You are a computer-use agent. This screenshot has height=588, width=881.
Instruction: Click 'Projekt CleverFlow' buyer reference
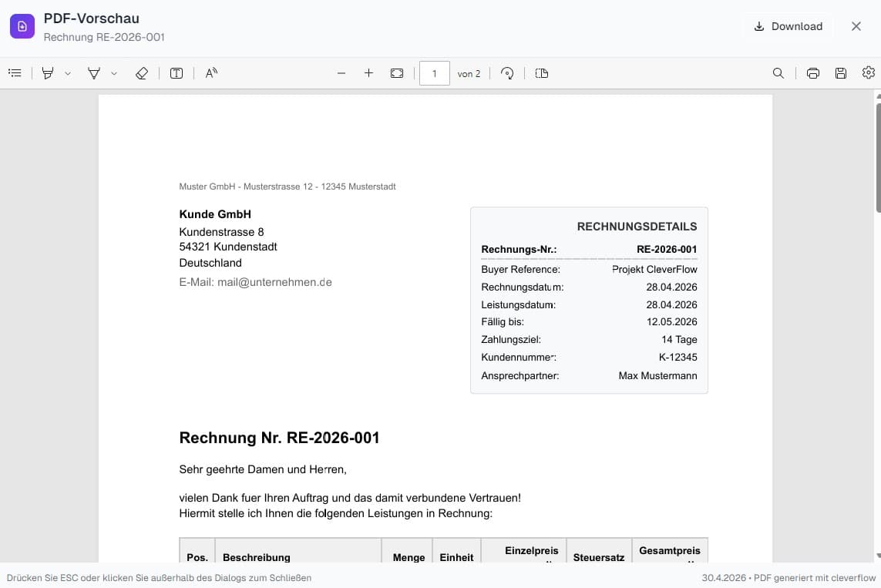654,270
